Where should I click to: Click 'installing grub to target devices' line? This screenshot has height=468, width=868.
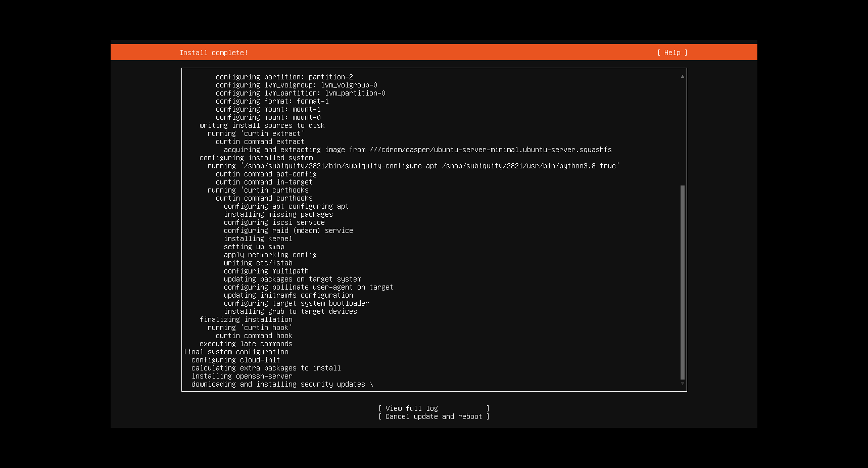(x=291, y=311)
